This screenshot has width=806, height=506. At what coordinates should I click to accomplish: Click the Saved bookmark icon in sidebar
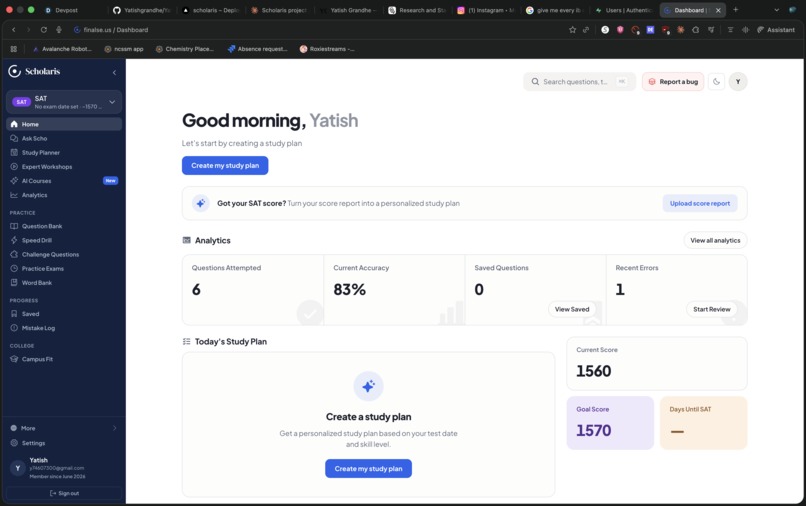pos(14,314)
